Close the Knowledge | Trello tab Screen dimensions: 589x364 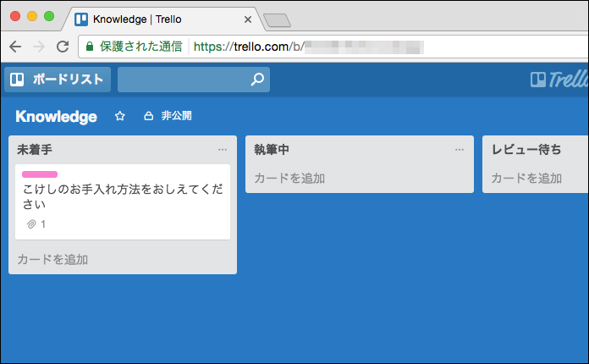coord(248,19)
